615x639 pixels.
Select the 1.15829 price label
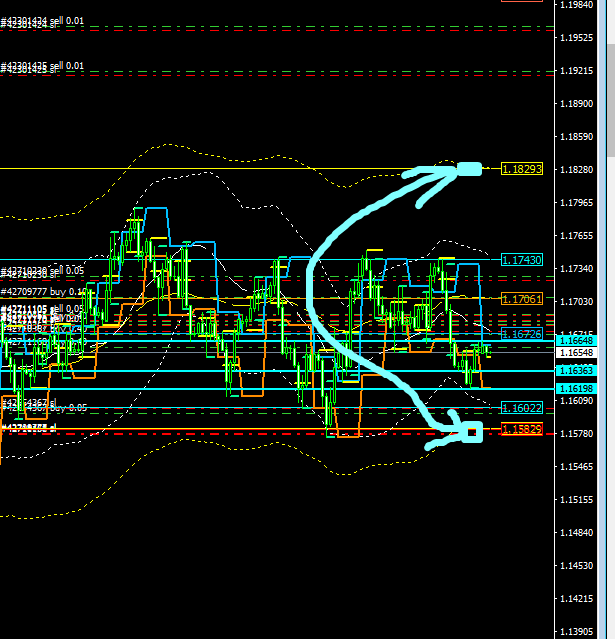522,428
